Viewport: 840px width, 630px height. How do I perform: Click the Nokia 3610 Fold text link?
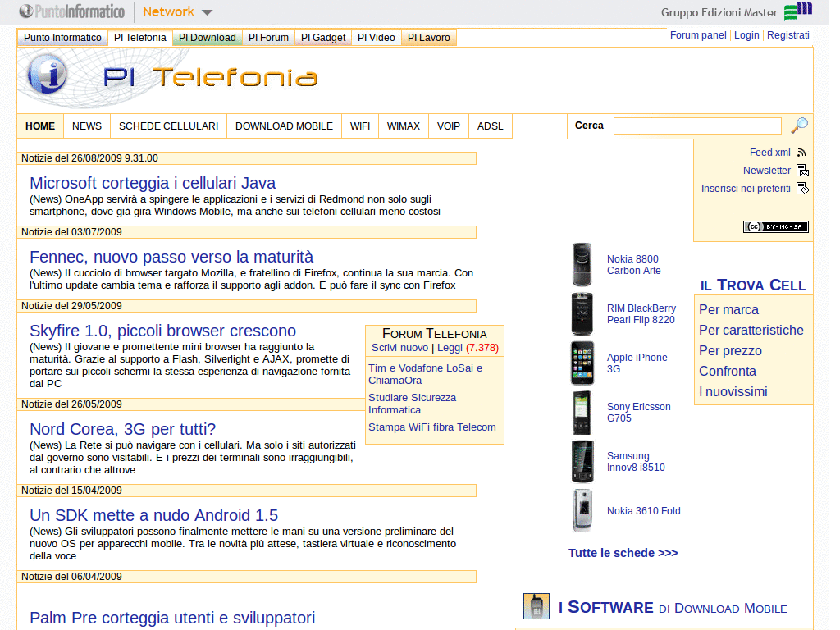[643, 511]
